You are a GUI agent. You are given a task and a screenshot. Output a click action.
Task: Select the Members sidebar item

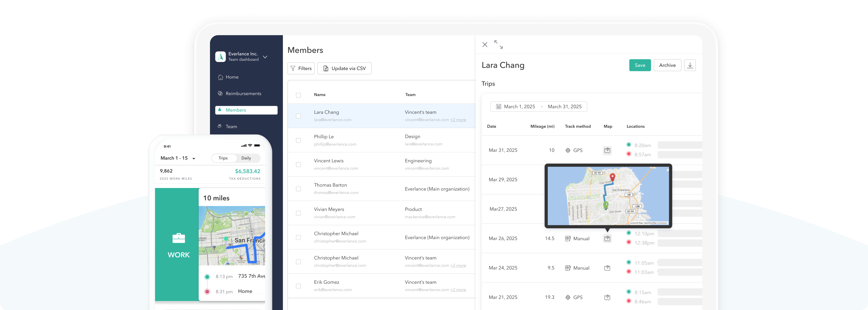[x=246, y=110]
